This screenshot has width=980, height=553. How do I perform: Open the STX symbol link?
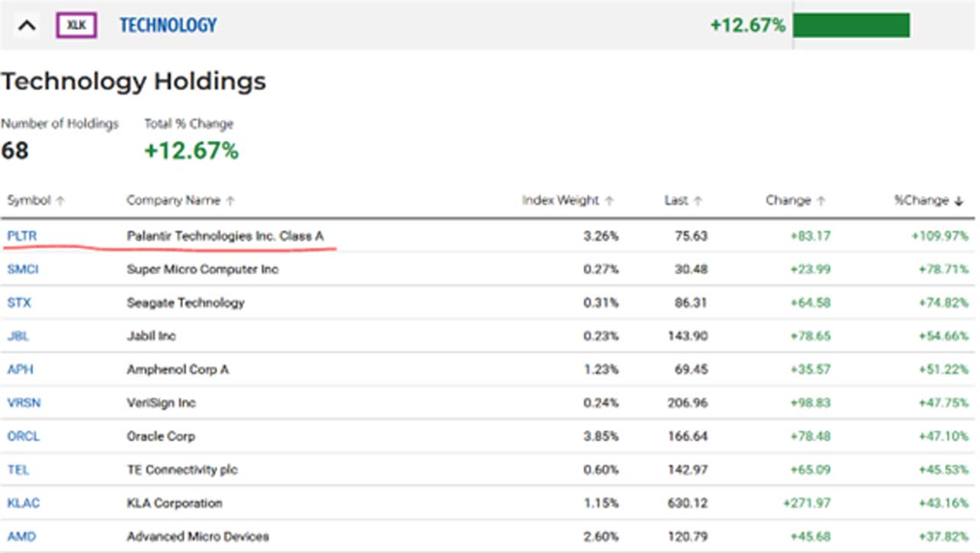pos(19,303)
